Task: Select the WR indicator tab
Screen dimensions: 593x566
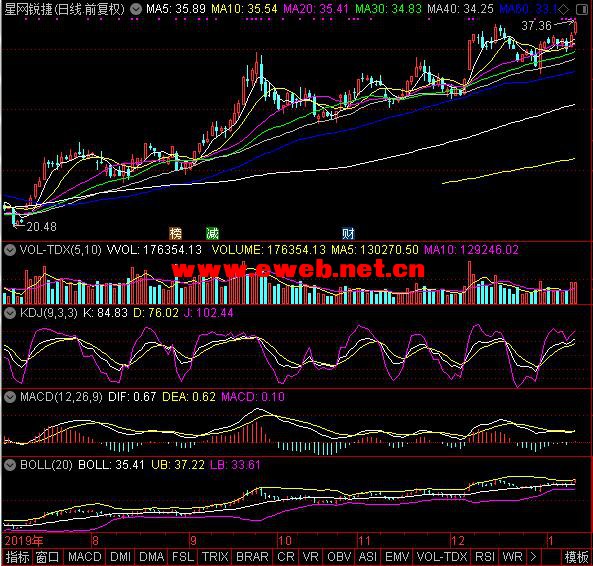Action: coord(513,557)
